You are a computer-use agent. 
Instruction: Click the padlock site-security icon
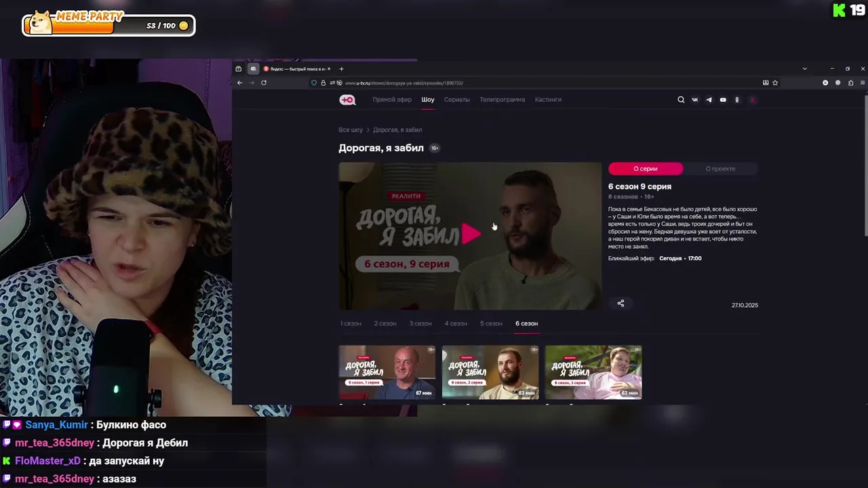(x=323, y=83)
